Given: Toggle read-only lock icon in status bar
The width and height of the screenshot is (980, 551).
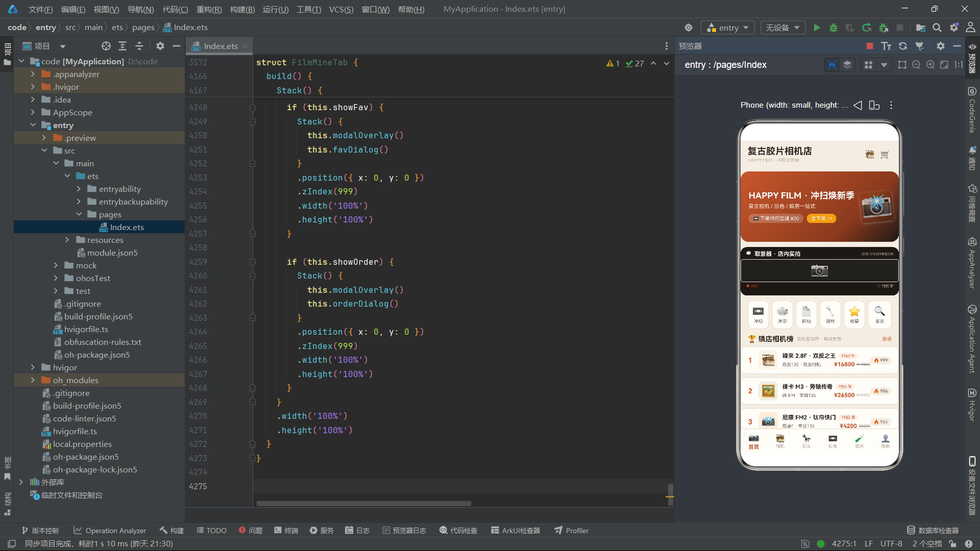Looking at the screenshot, I should (952, 544).
